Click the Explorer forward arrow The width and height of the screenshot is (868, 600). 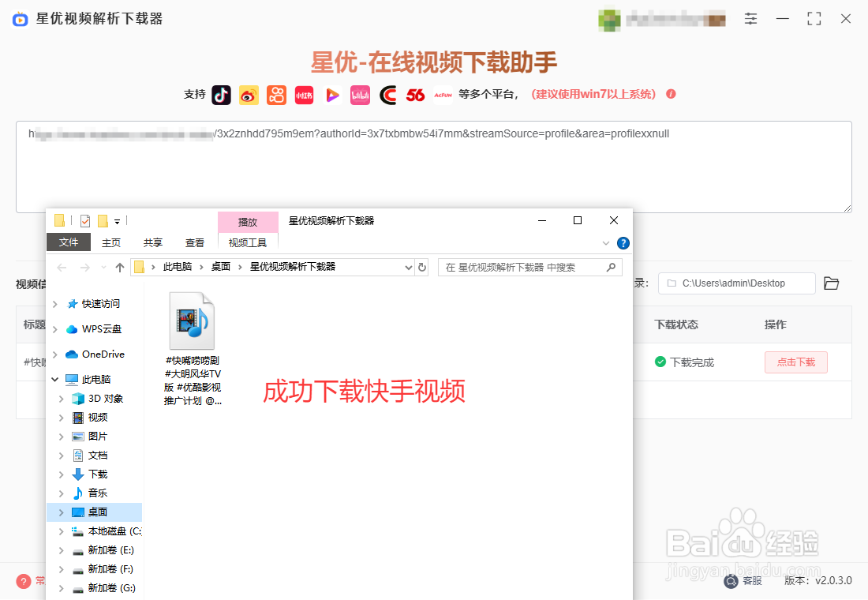click(x=84, y=268)
